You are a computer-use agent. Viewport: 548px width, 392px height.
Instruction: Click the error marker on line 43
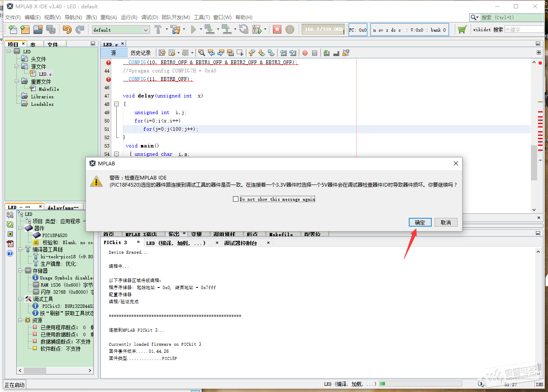click(x=108, y=62)
